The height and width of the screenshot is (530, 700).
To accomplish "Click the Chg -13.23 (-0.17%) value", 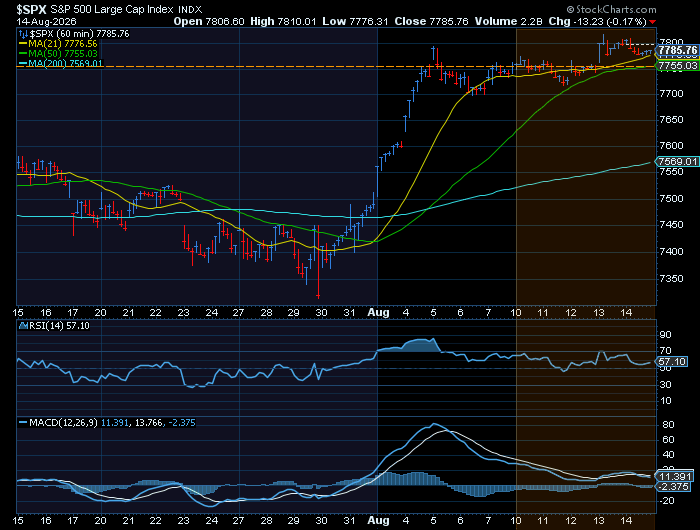I will point(597,21).
